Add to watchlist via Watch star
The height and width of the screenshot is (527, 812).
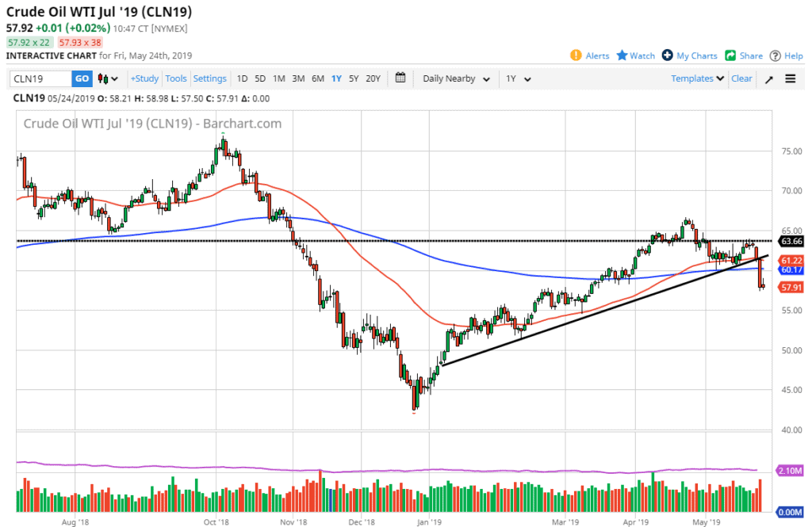[622, 55]
